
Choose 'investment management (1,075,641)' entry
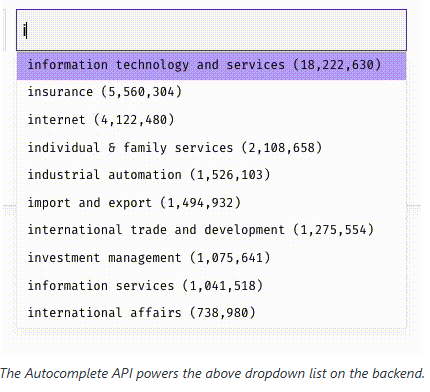tap(211, 258)
